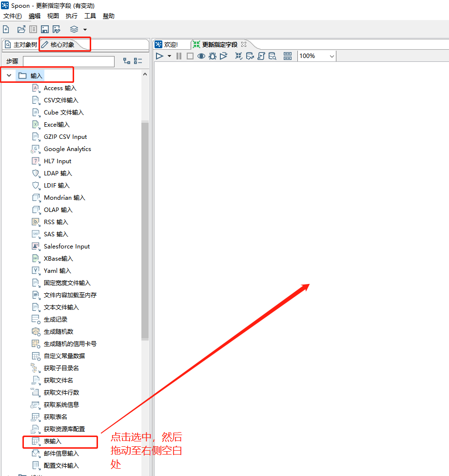
Task: Click the generate SQL icon
Action: pos(261,56)
